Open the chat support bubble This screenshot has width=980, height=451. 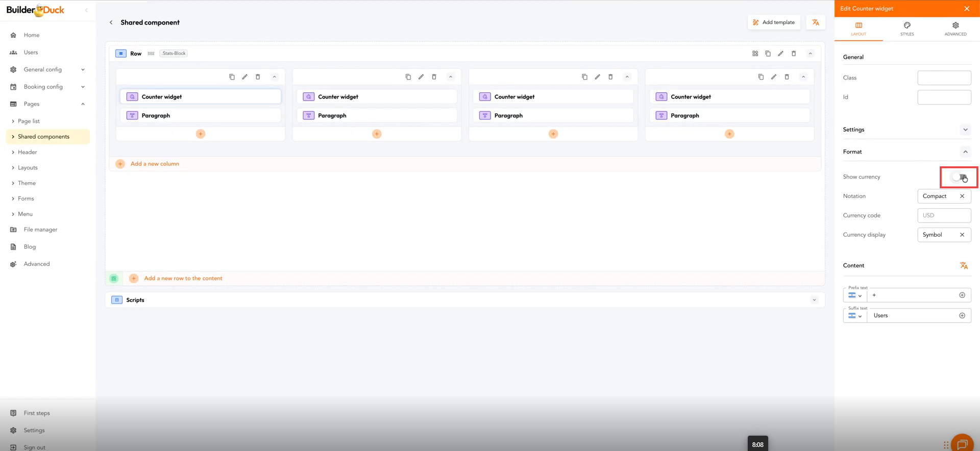(x=962, y=443)
